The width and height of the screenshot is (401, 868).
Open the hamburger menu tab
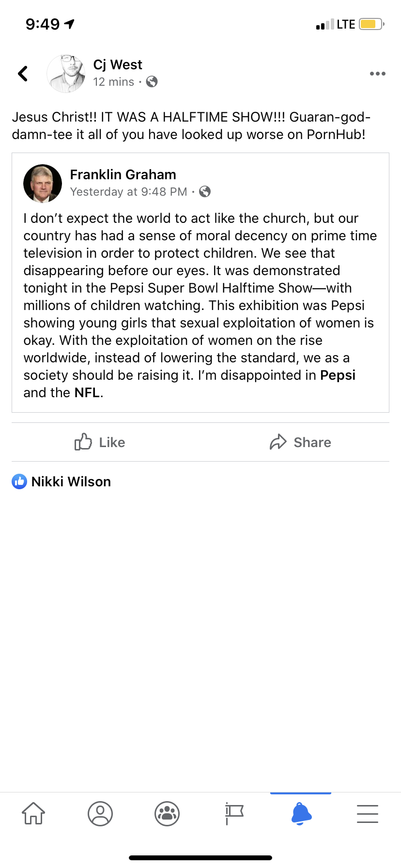click(368, 813)
